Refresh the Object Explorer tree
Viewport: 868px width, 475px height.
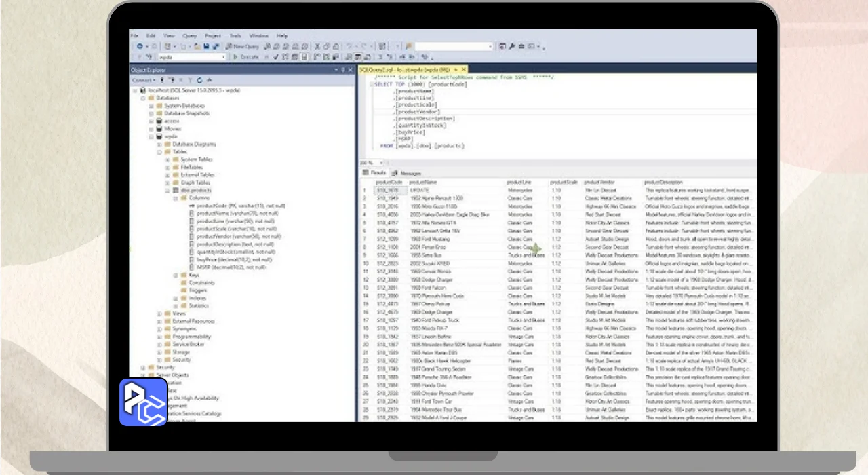pos(198,80)
